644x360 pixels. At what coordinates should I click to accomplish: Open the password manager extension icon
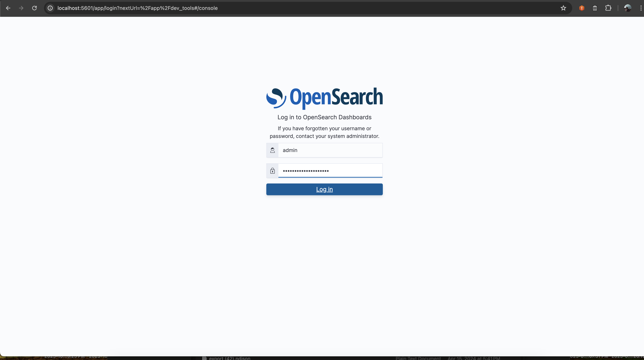click(x=595, y=8)
